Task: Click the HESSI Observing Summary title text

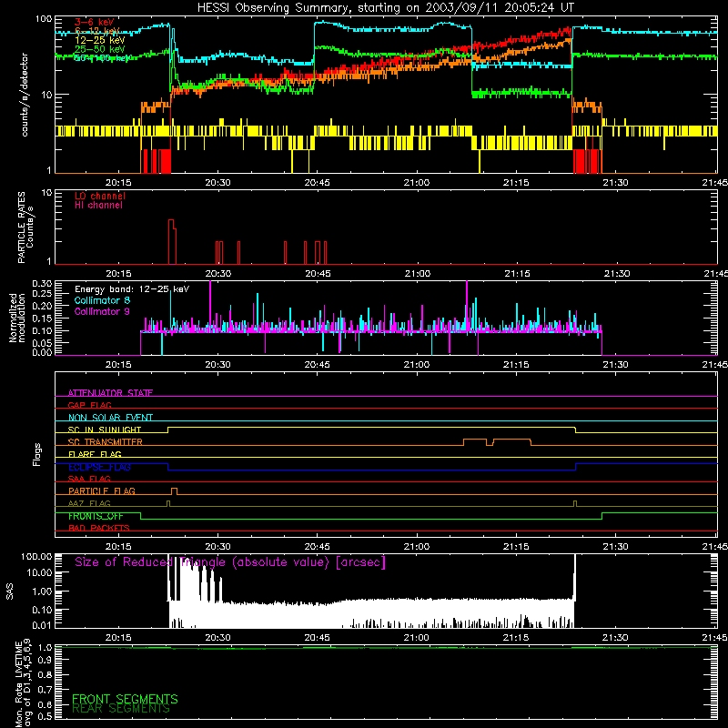Action: 385,8
